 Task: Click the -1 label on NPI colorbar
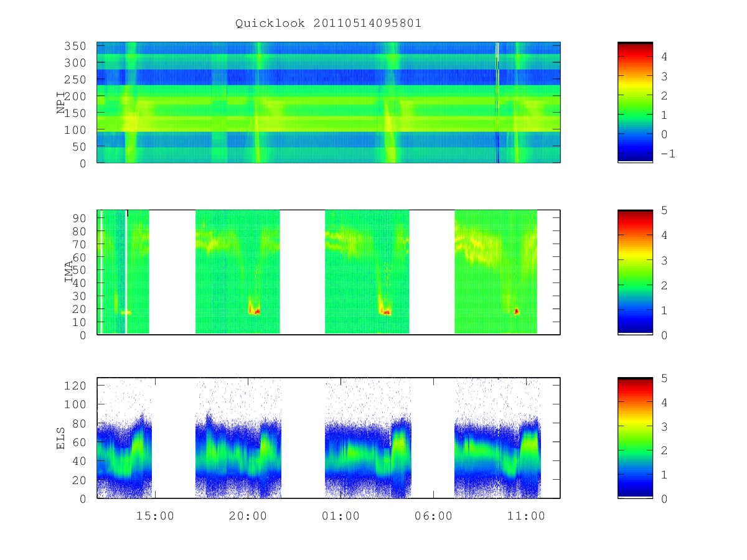667,154
